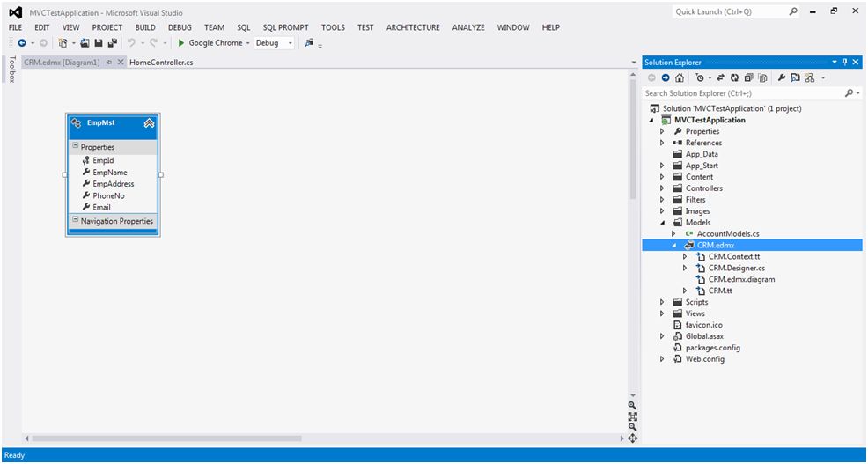This screenshot has width=868, height=464.
Task: Click the Sync with Active Document icon
Action: 721,78
